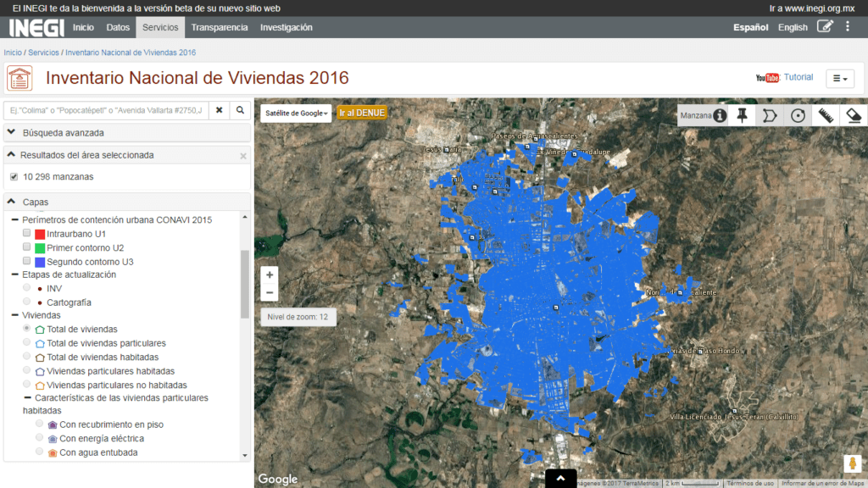Click the eraser clear tool

coord(854,115)
